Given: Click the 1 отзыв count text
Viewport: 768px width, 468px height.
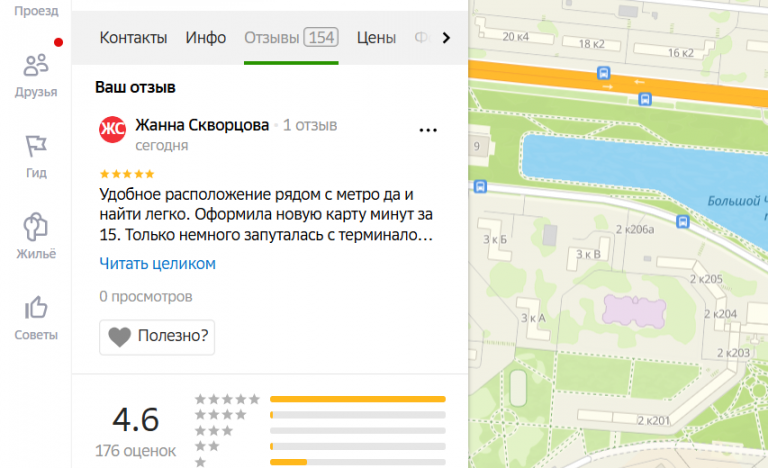Looking at the screenshot, I should [310, 125].
